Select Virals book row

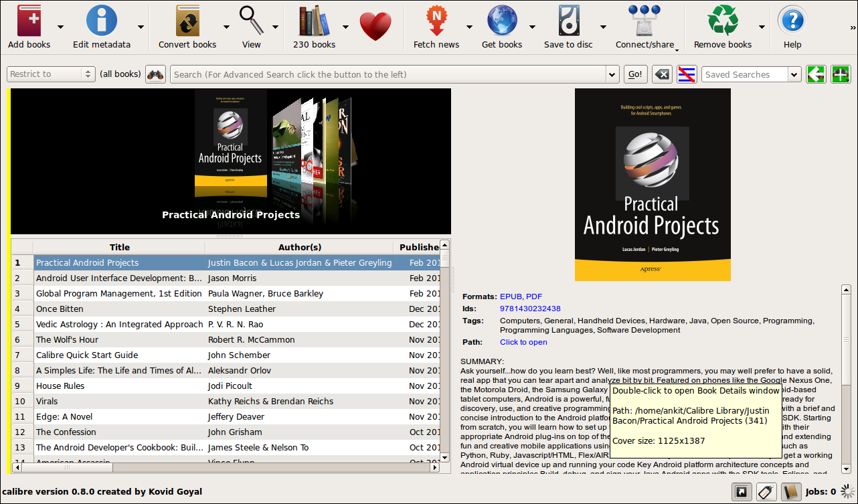(226, 401)
